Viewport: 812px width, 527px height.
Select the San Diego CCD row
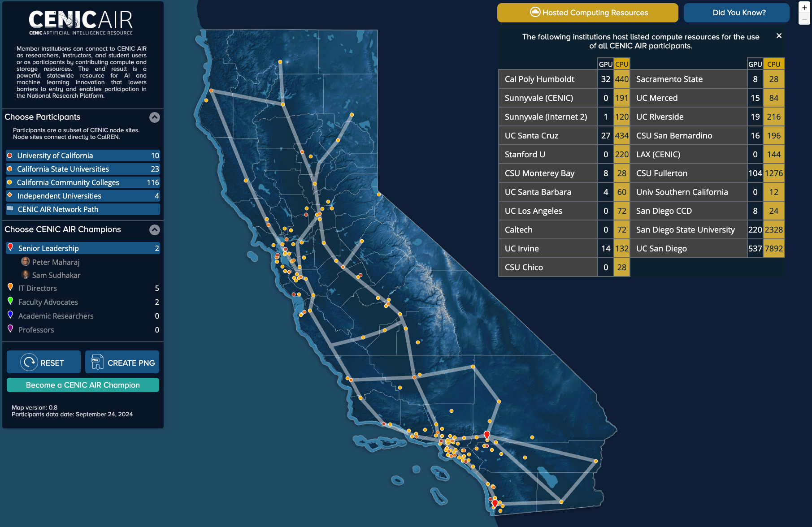tap(708, 211)
